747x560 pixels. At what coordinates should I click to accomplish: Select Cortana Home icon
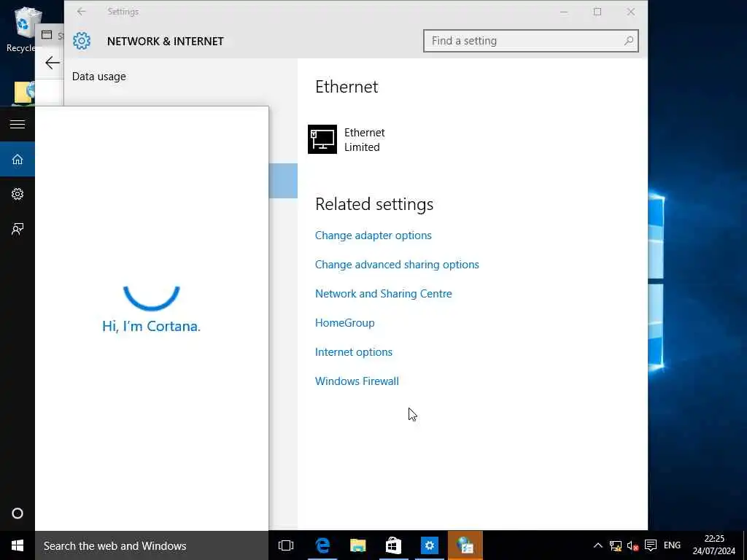pyautogui.click(x=18, y=159)
